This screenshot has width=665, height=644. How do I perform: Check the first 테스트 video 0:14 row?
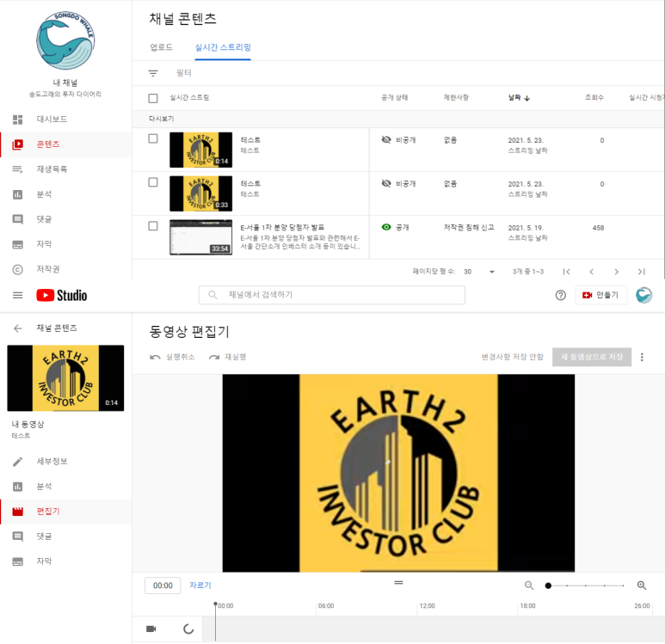pos(153,138)
